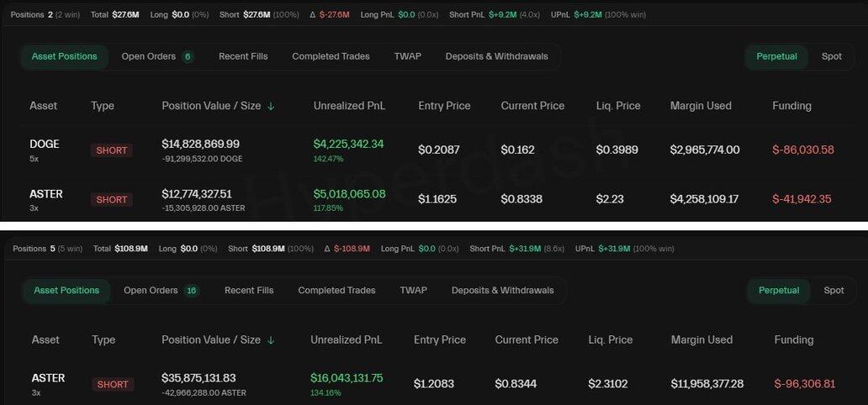Click the sort arrow in the $108.9M account table
This screenshot has width=868, height=405.
(x=270, y=340)
